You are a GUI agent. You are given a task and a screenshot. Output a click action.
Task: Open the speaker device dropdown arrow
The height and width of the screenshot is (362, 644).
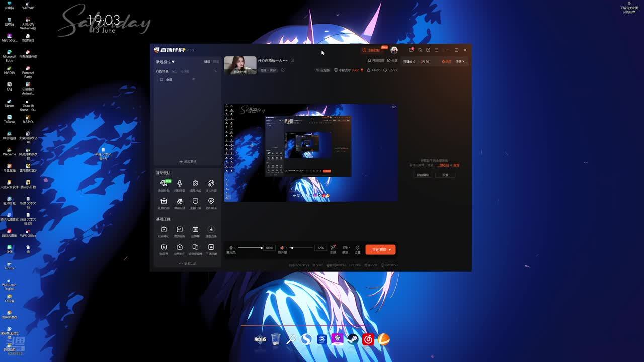point(286,248)
